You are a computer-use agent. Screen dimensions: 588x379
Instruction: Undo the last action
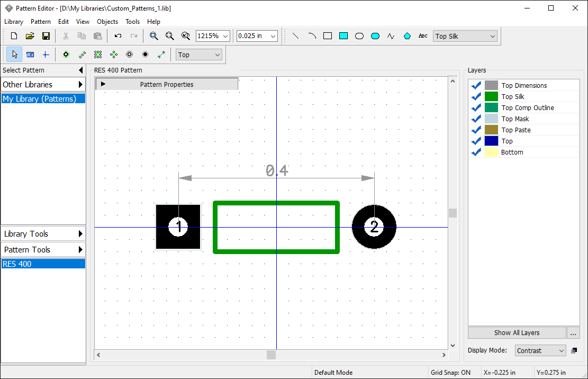click(117, 36)
